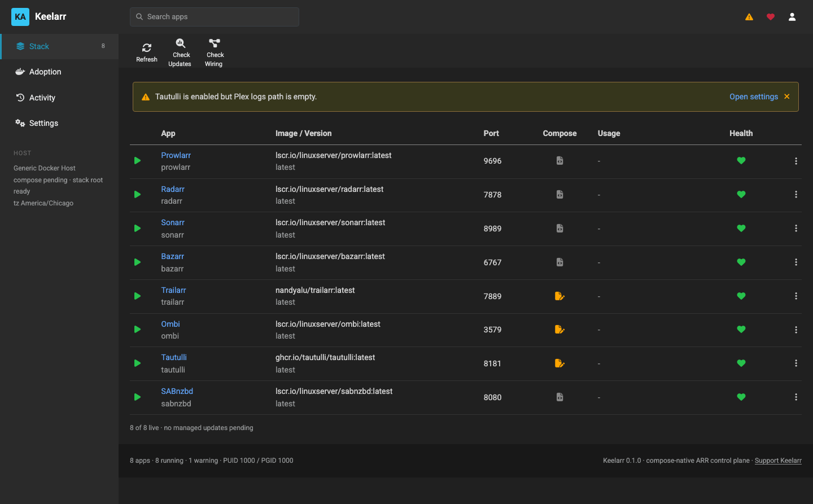Click the warning triangle icon in the header
Viewport: 813px width, 504px height.
click(x=749, y=17)
